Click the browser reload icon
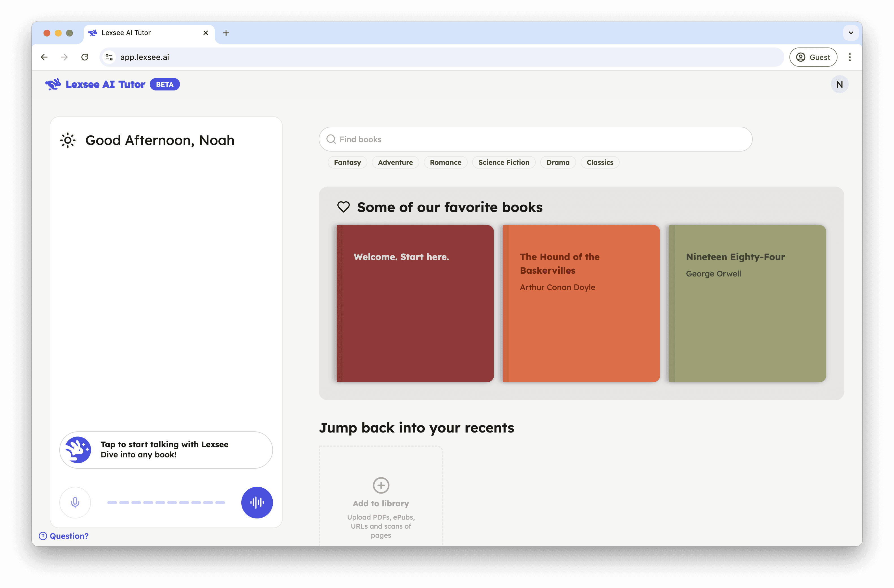The image size is (894, 588). coord(85,57)
